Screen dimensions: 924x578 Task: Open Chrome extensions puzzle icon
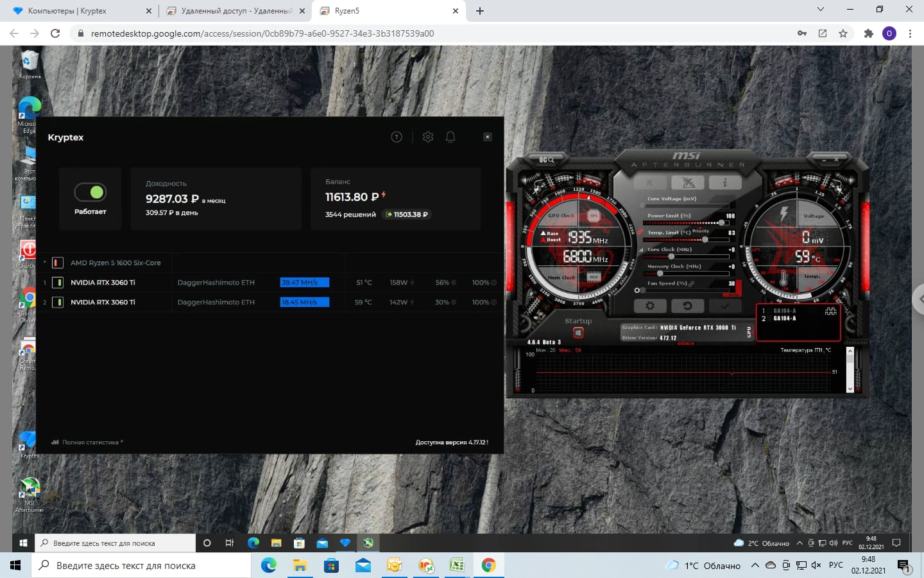[x=868, y=33]
